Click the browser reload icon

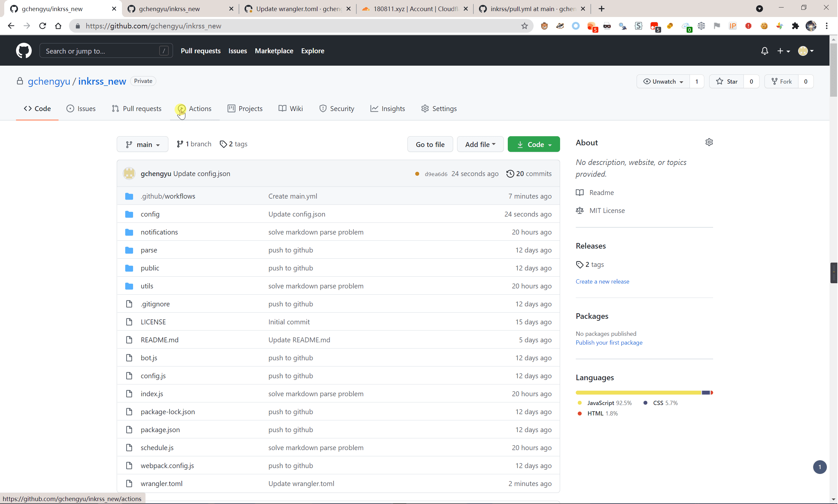click(43, 26)
